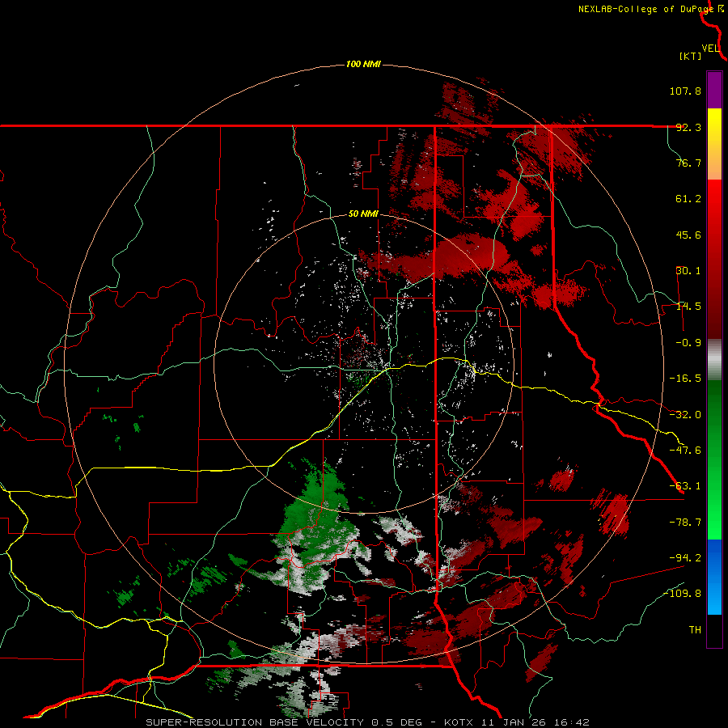Click the -16.5 legend value
Image resolution: width=728 pixels, height=728 pixels.
(685, 379)
